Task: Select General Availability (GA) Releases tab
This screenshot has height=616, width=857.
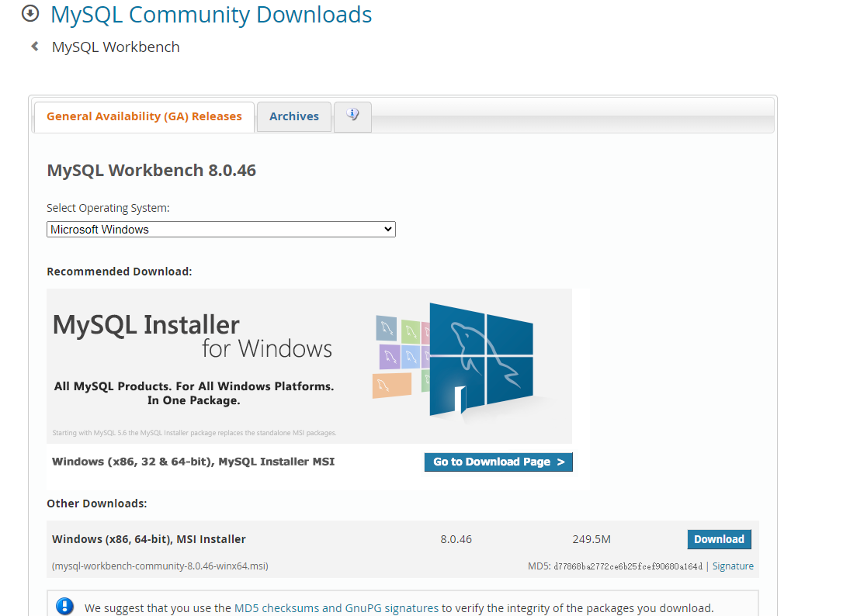Action: click(x=144, y=116)
